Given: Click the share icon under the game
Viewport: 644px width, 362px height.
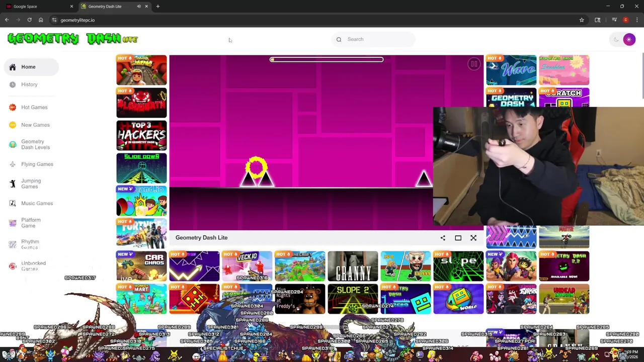Looking at the screenshot, I should click(x=443, y=238).
